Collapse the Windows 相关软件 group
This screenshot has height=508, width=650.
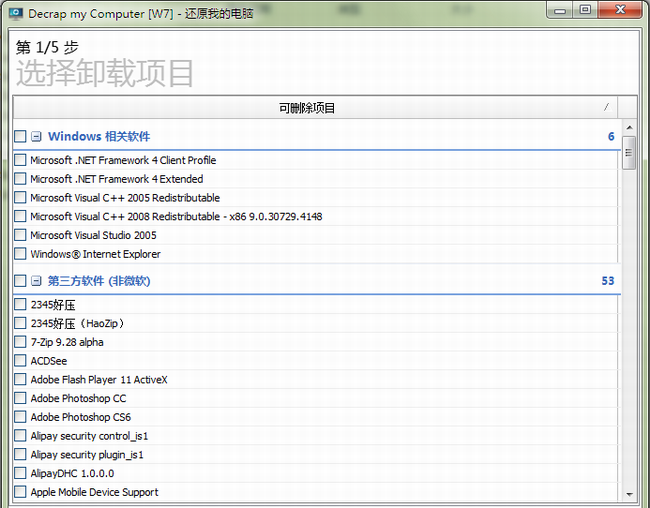coord(36,137)
